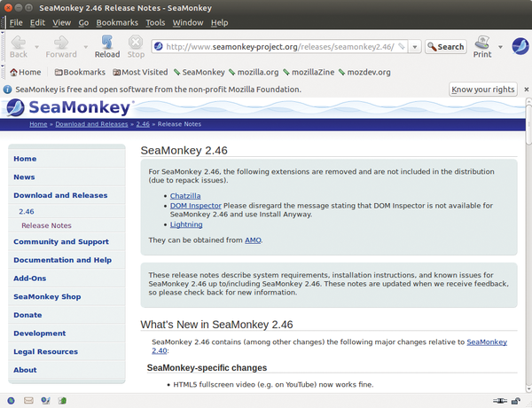Click the mozdev.org bookmark
This screenshot has height=408, width=532.
click(x=364, y=73)
